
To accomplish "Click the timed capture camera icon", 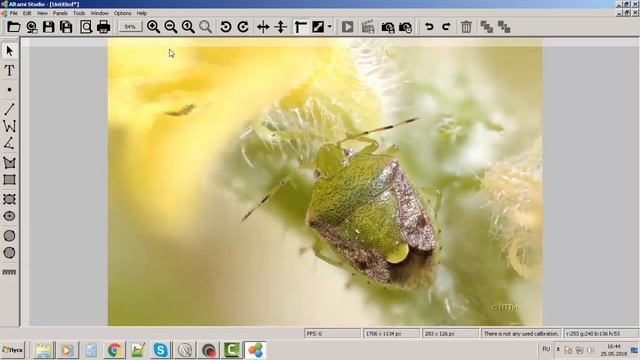I will pos(406,27).
